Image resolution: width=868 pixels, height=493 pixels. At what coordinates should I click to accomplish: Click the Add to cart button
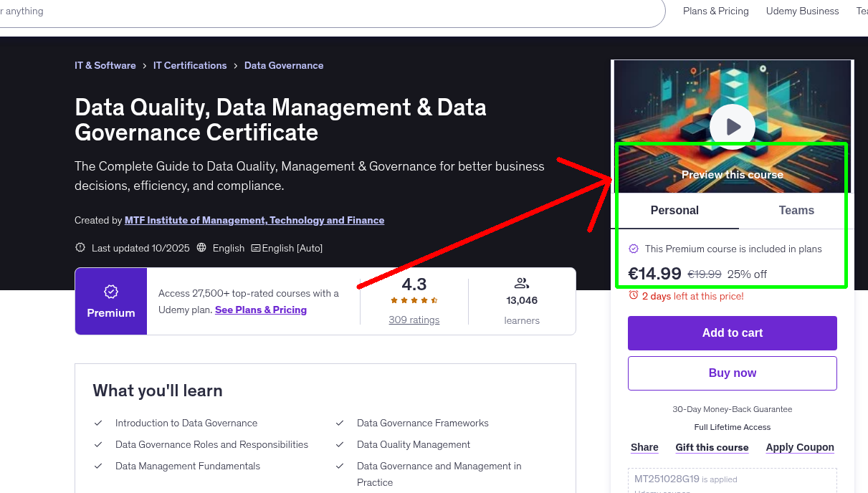732,333
